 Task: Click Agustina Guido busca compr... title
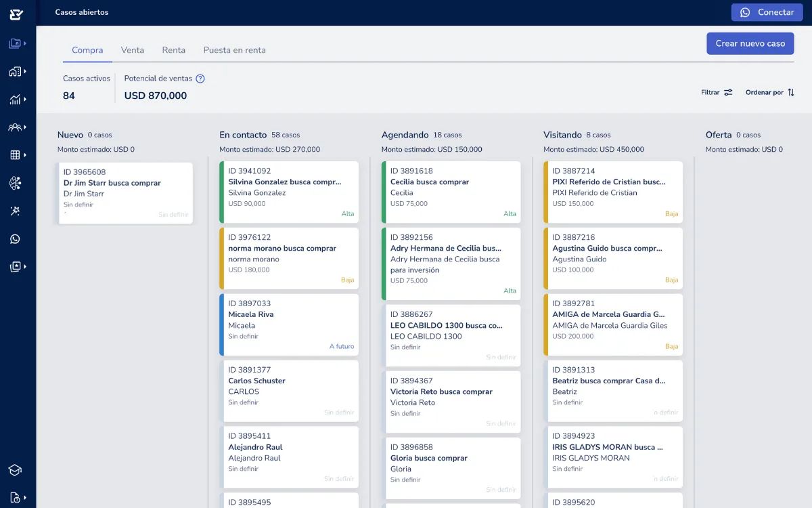click(x=607, y=248)
